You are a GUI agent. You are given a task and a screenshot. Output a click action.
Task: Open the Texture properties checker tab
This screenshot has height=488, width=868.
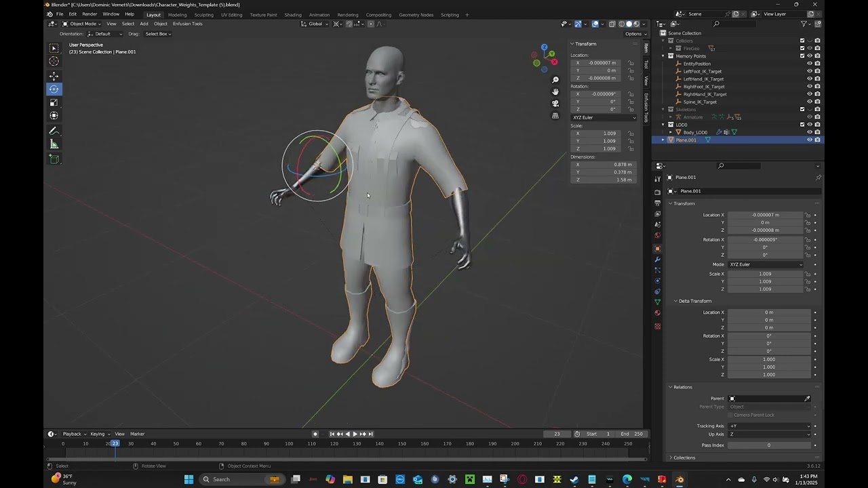click(657, 326)
